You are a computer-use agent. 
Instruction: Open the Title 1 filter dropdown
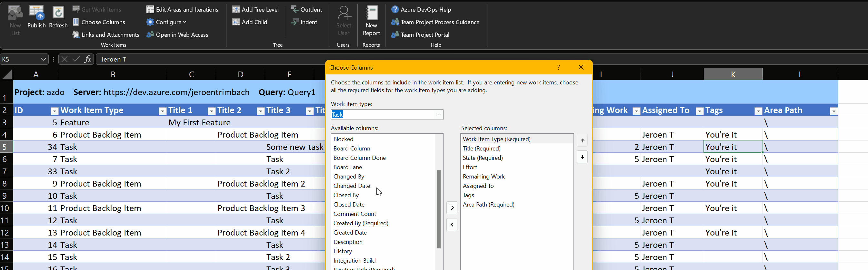[x=211, y=111]
